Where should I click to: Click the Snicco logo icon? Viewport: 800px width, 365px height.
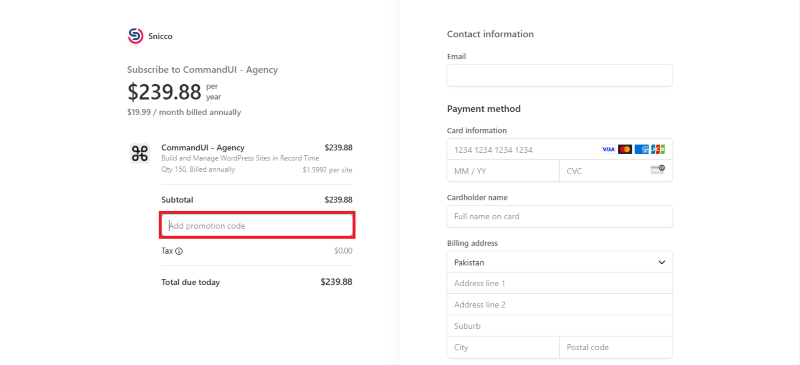coord(135,36)
